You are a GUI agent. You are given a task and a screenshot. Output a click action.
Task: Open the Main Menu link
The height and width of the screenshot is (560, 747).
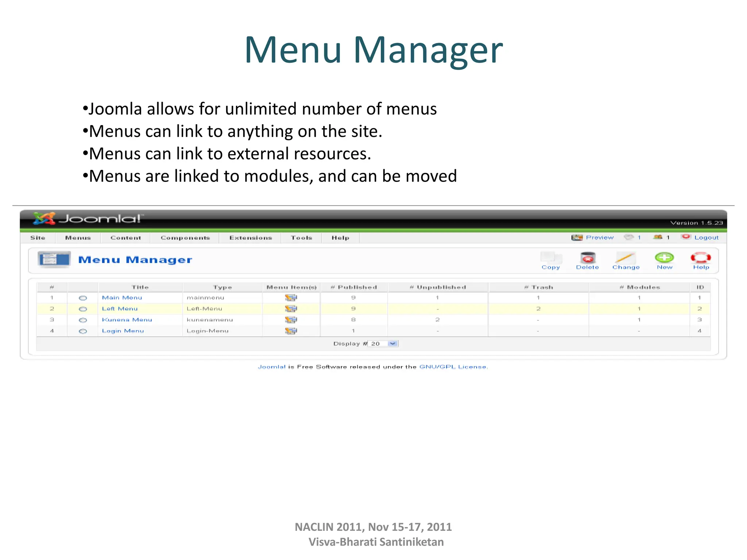[122, 298]
